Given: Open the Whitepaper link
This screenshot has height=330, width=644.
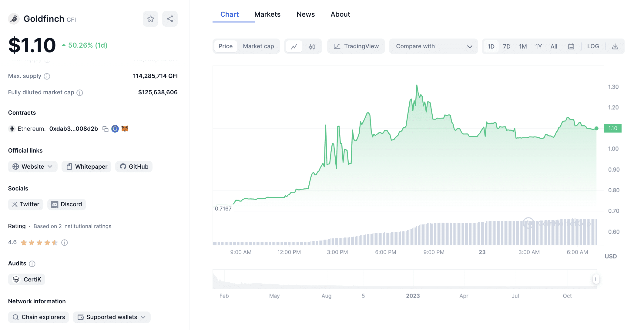Looking at the screenshot, I should coord(86,167).
